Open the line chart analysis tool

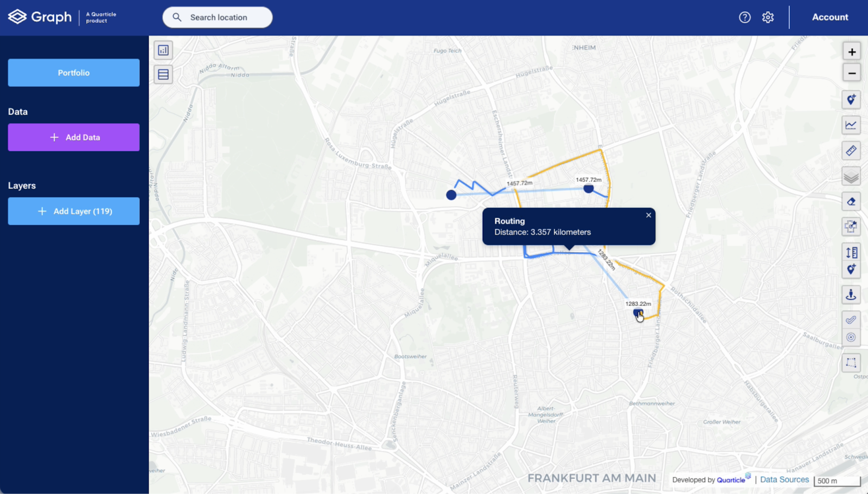[851, 125]
